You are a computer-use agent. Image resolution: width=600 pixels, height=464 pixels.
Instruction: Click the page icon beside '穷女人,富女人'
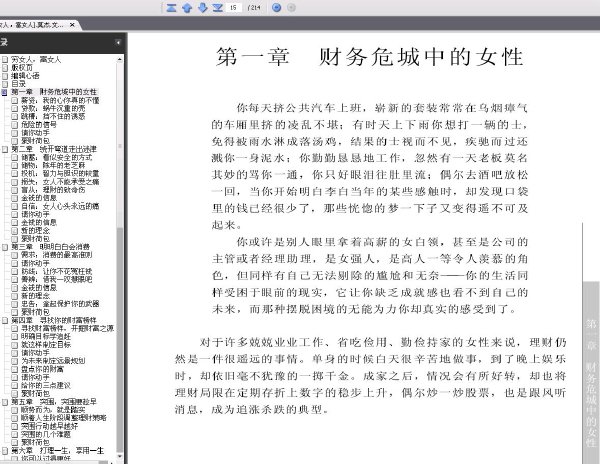pos(4,59)
